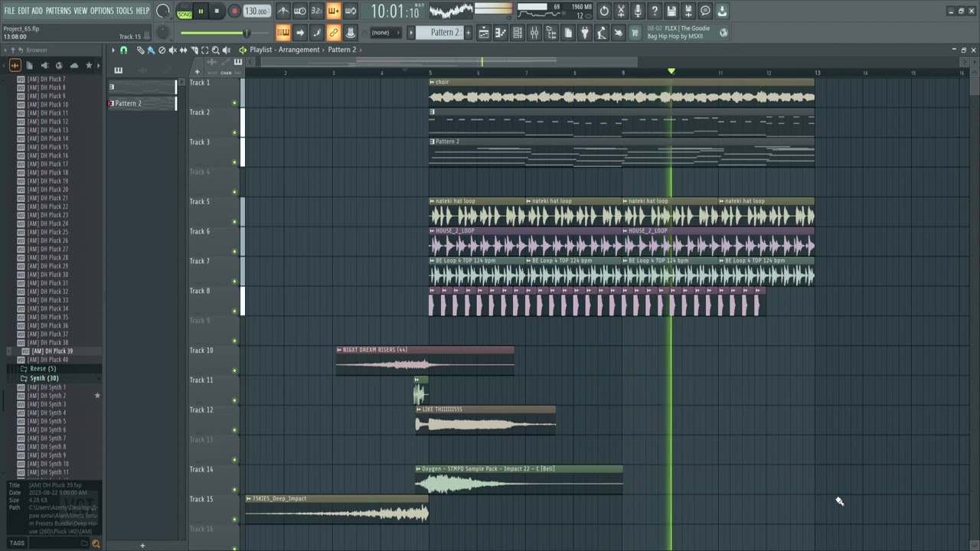Enable step editing mode icon
Image resolution: width=980 pixels, height=551 pixels.
[317, 32]
